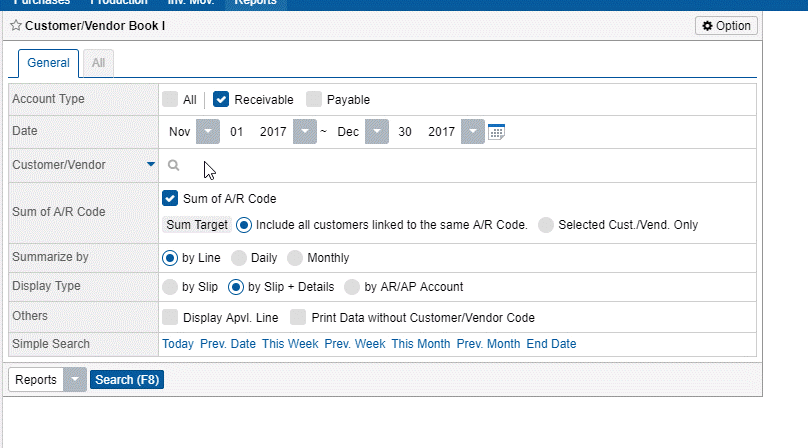This screenshot has height=448, width=808.
Task: Choose by AR/AP Account display type
Action: point(352,287)
